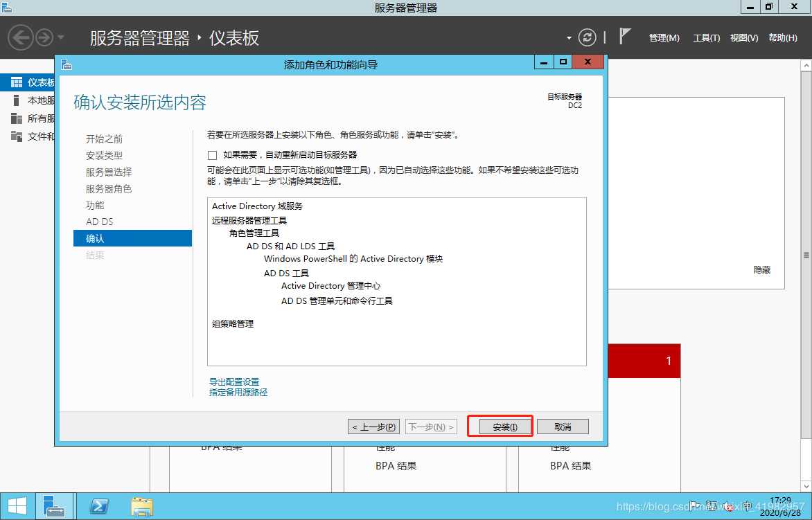
Task: Click '角色管理工具' list entry
Action: point(254,233)
